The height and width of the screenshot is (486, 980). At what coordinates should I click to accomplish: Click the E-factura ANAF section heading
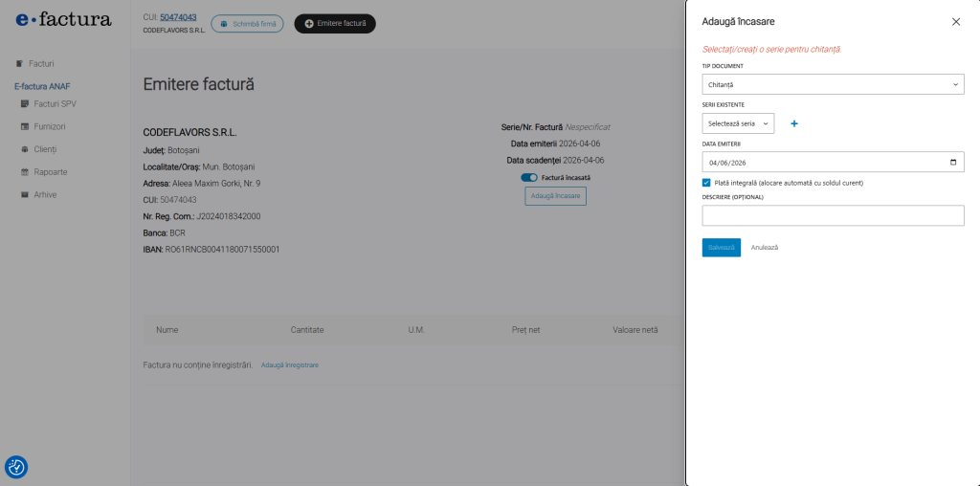coord(42,87)
